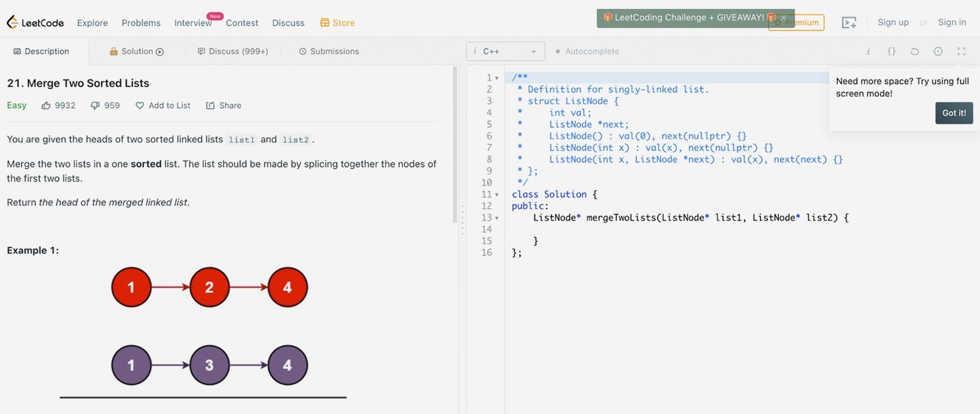Click the code line "int val;"

(x=570, y=113)
